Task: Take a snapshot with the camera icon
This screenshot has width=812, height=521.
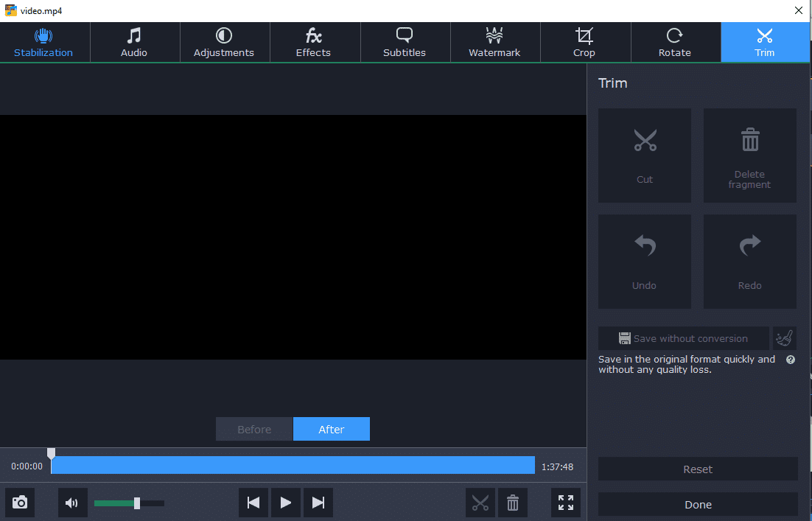Action: 20,503
